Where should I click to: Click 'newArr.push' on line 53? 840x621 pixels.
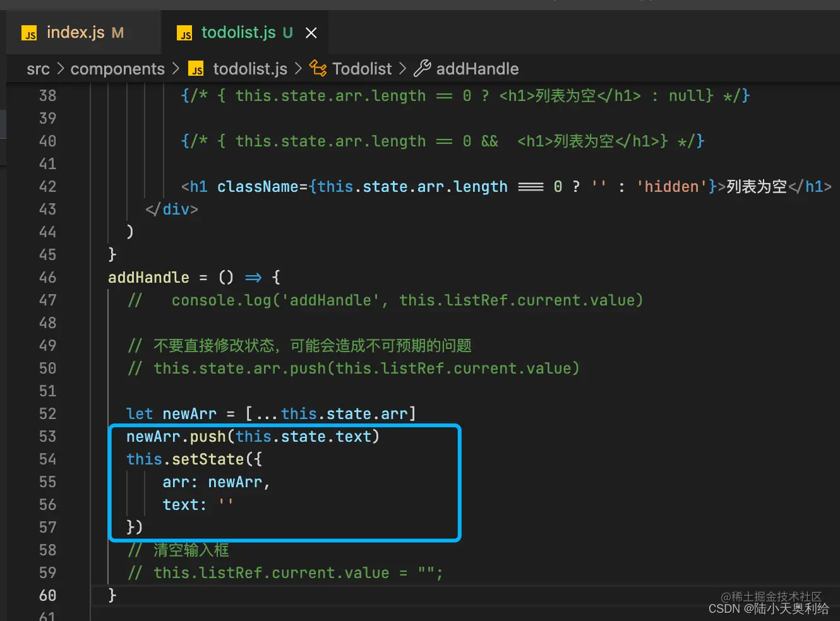point(176,437)
